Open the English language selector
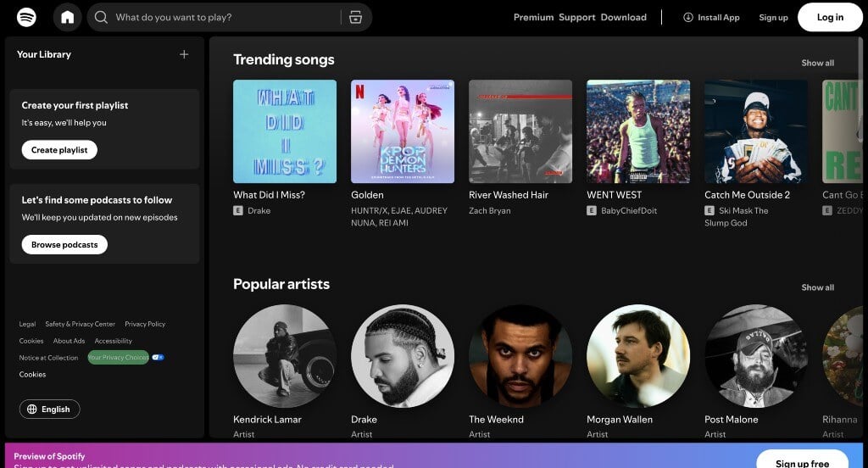 49,409
